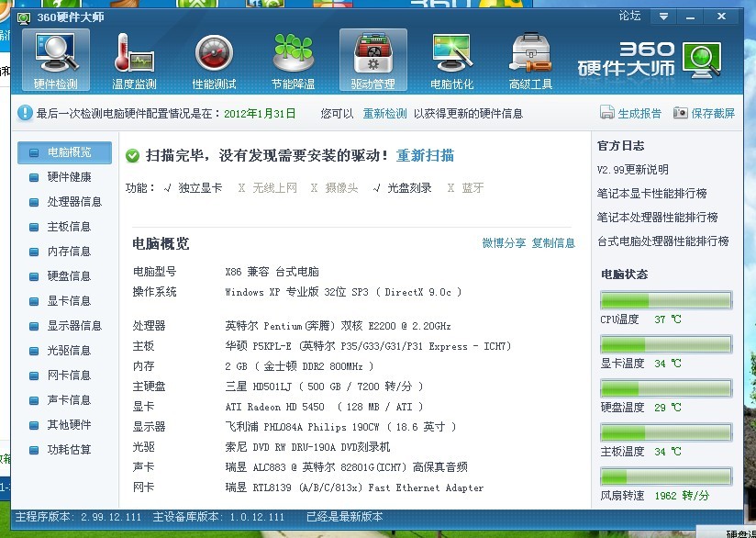756x538 pixels.
Task: Click the 风扇转速 progress bar
Action: [x=666, y=476]
